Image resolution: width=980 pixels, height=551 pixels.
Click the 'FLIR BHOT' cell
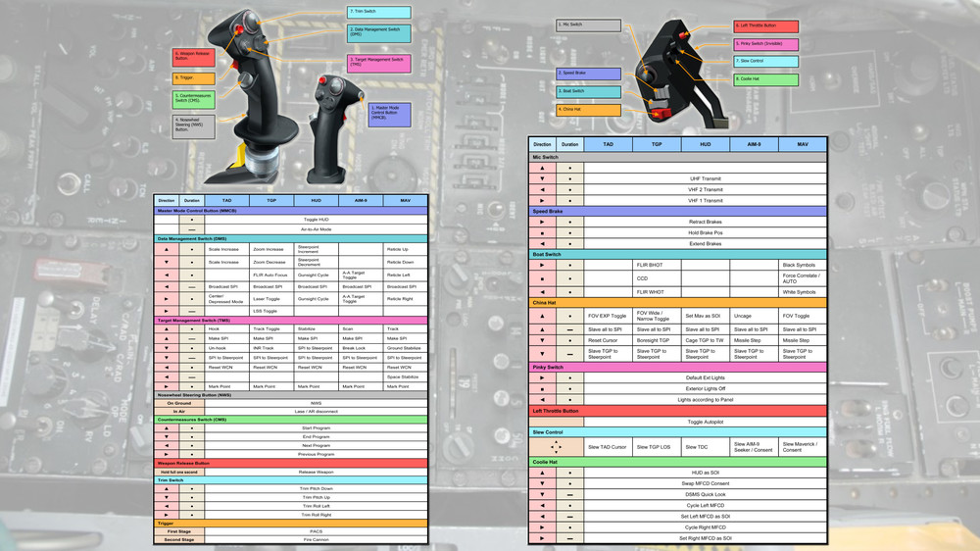click(x=657, y=265)
